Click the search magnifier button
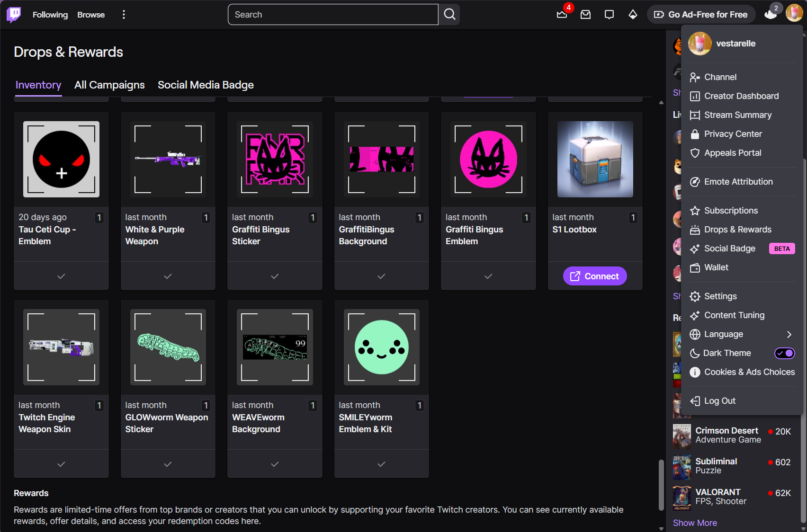Image resolution: width=807 pixels, height=532 pixels. coord(449,15)
